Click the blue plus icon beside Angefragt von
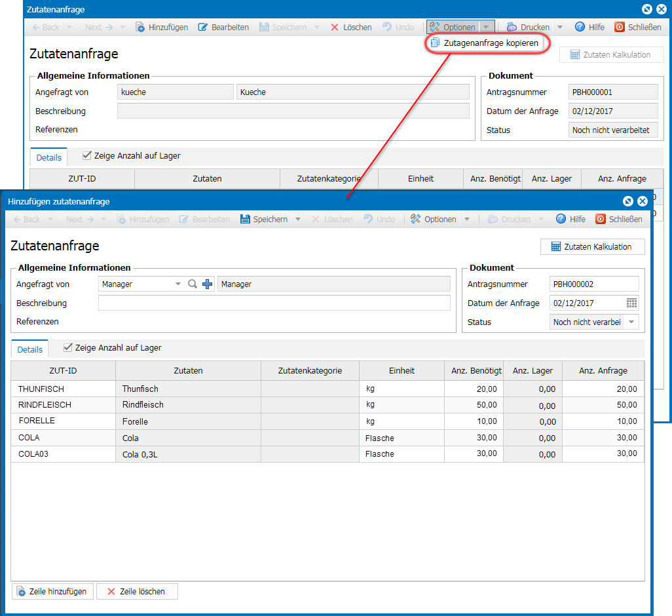This screenshot has width=672, height=616. [x=208, y=284]
